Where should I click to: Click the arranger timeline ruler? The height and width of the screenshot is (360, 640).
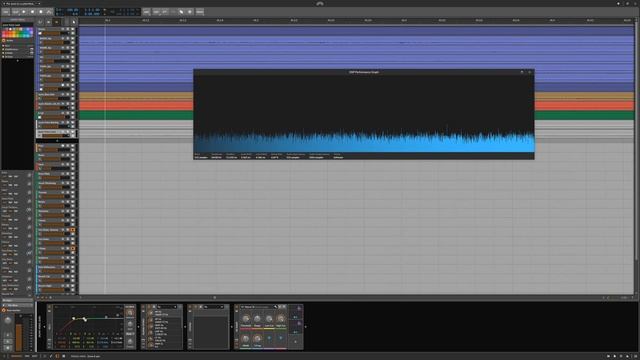tap(356, 20)
